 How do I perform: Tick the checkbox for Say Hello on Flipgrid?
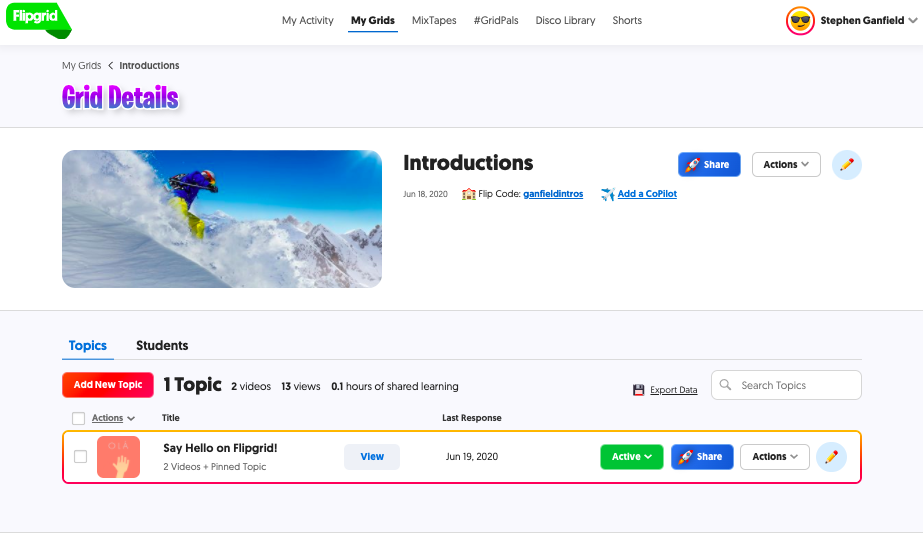81,457
